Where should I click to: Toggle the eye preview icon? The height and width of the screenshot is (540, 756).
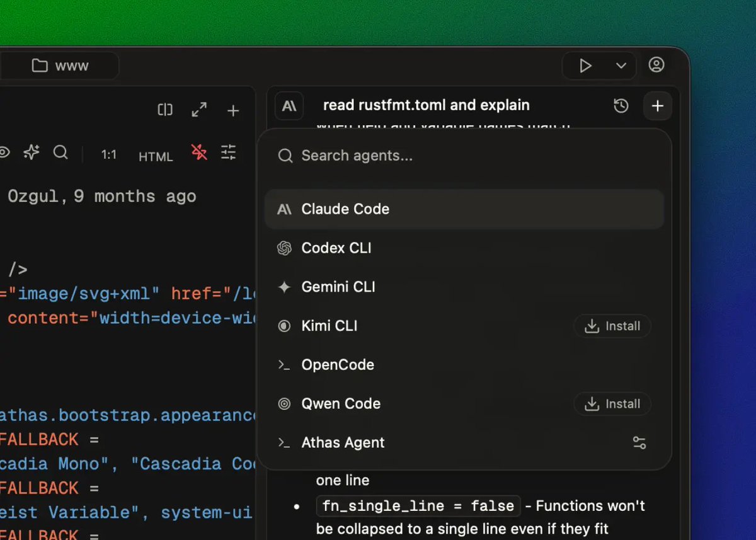pos(4,152)
